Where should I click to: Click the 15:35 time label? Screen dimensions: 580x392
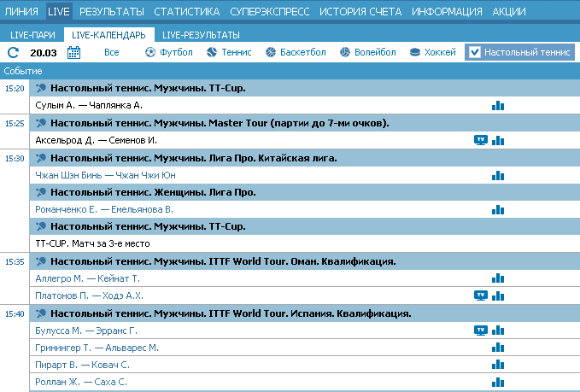(x=15, y=262)
